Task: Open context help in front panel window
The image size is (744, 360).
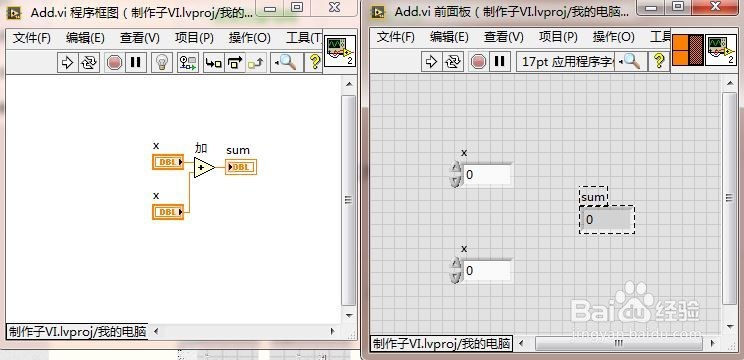Action: 658,61
